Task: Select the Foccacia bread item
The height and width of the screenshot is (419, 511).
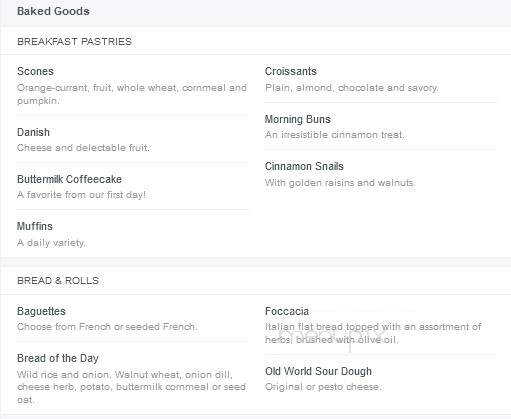Action: (287, 311)
